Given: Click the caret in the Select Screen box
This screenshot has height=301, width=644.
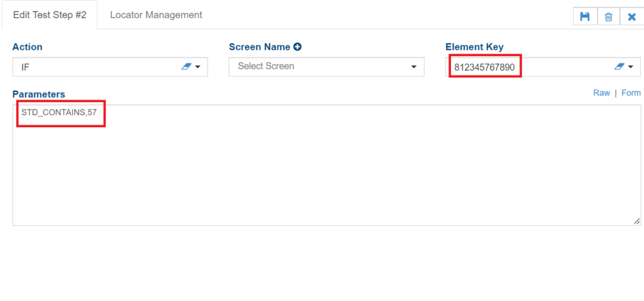Looking at the screenshot, I should click(414, 66).
